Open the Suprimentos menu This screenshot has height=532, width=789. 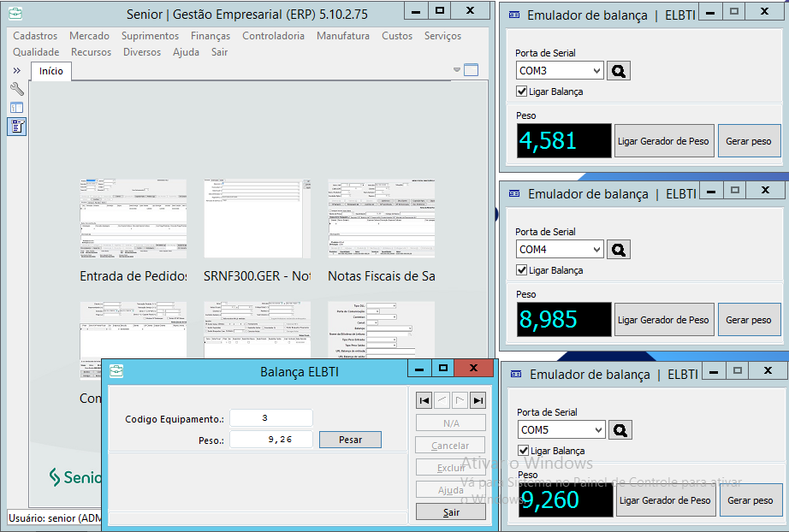pyautogui.click(x=150, y=36)
